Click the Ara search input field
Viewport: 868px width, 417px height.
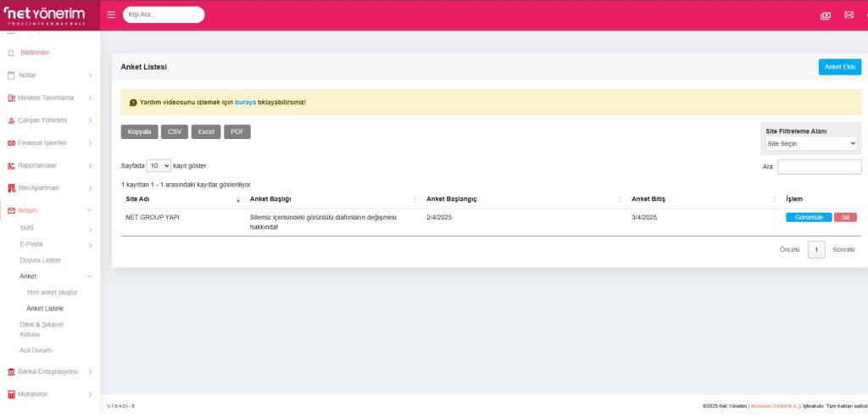click(819, 167)
